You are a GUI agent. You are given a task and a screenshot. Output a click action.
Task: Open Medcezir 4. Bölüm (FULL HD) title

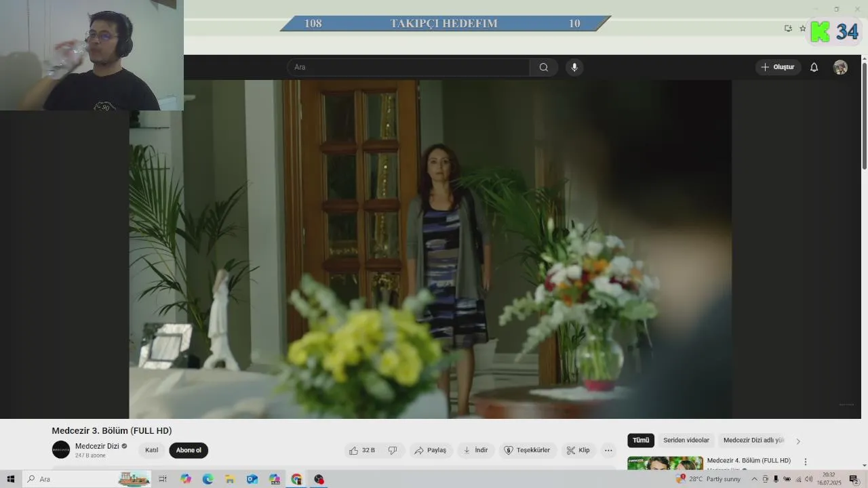coord(749,461)
